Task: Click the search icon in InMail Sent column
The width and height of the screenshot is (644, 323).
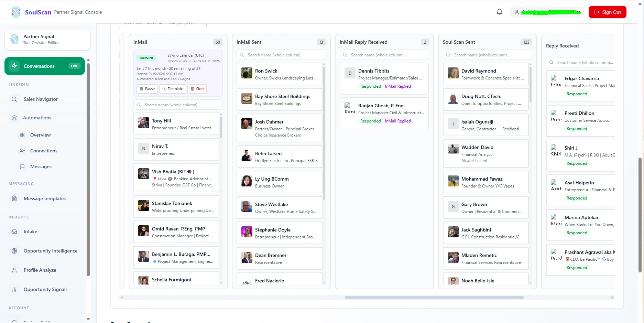Action: click(x=242, y=55)
